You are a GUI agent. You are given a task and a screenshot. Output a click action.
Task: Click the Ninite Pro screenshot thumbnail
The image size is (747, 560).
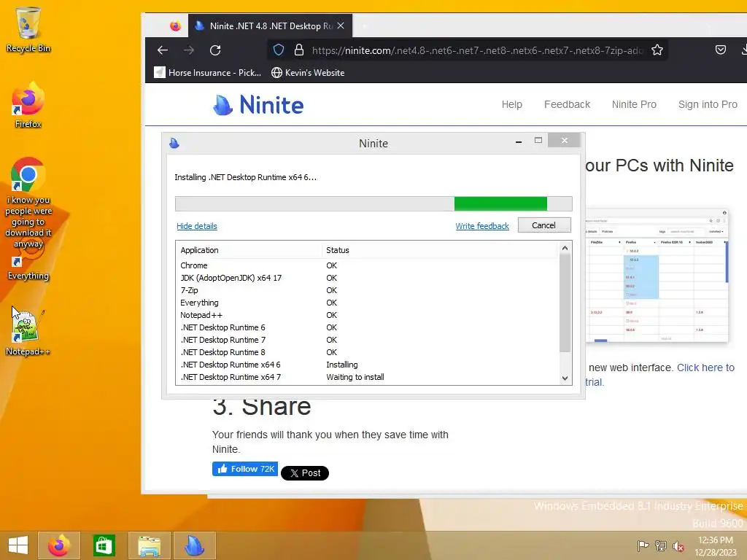[x=657, y=275]
